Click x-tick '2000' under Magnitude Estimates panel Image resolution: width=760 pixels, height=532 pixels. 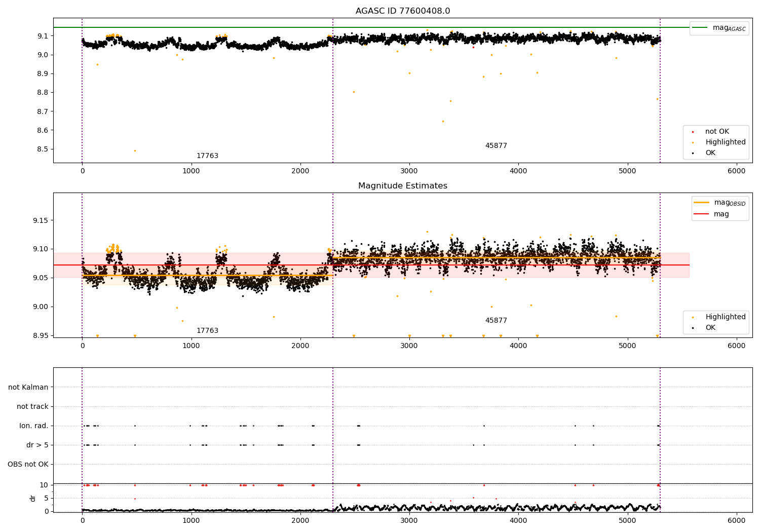pyautogui.click(x=300, y=346)
